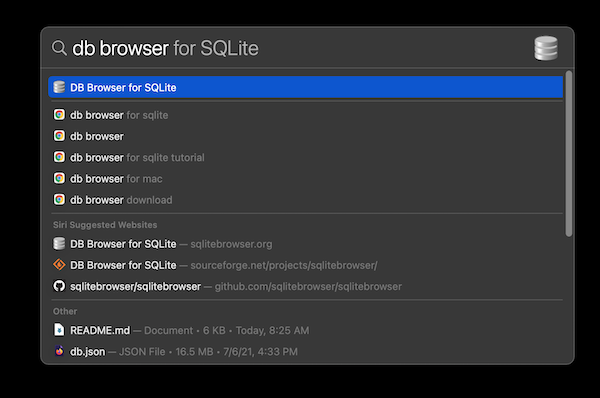
Task: Click the GitHub icon for sqlitebrowser repo
Action: (59, 286)
